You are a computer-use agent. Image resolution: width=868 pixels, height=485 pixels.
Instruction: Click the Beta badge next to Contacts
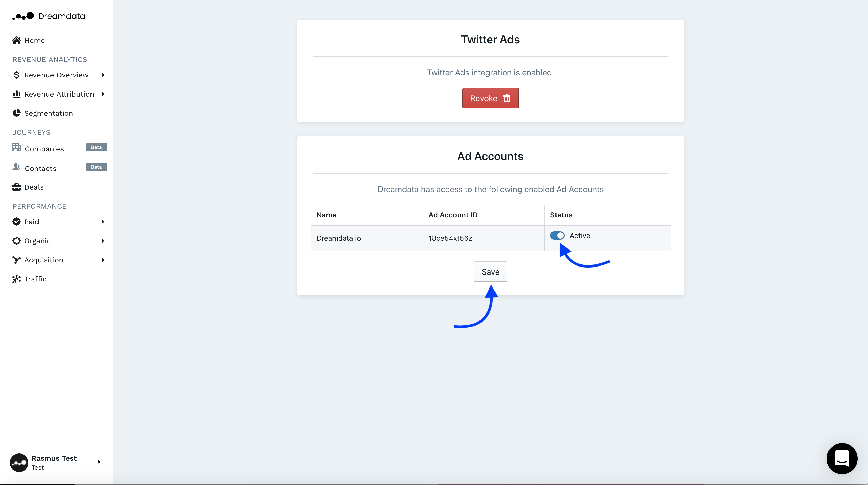coord(96,167)
